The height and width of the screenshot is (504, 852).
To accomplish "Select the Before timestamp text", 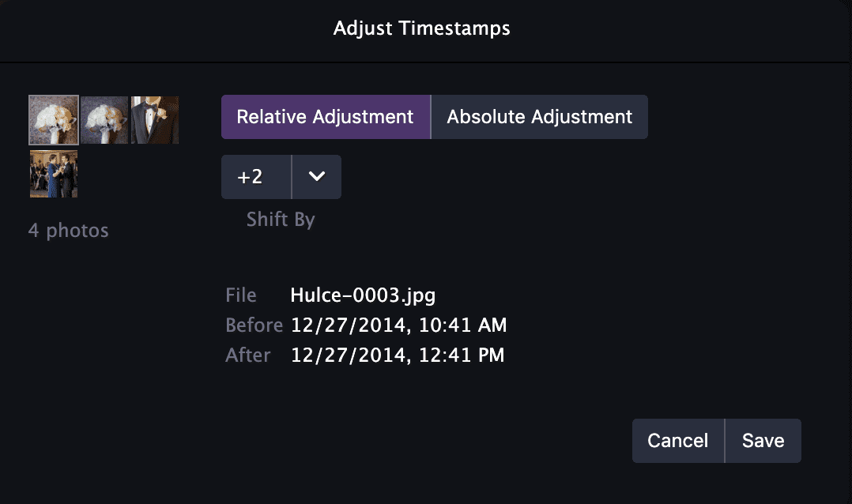I will pos(405,325).
